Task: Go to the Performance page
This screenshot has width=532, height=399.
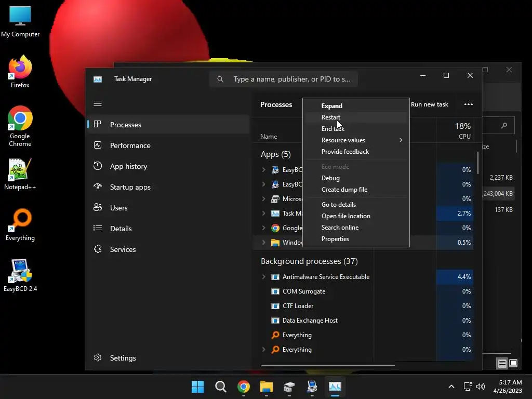Action: point(169,145)
